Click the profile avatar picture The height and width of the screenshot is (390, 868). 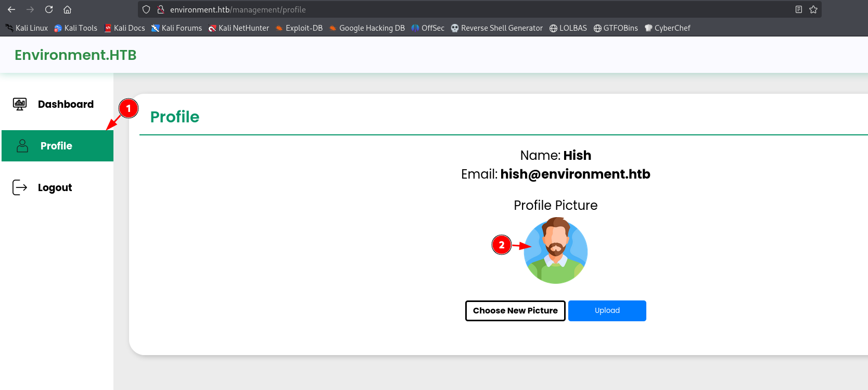tap(556, 251)
